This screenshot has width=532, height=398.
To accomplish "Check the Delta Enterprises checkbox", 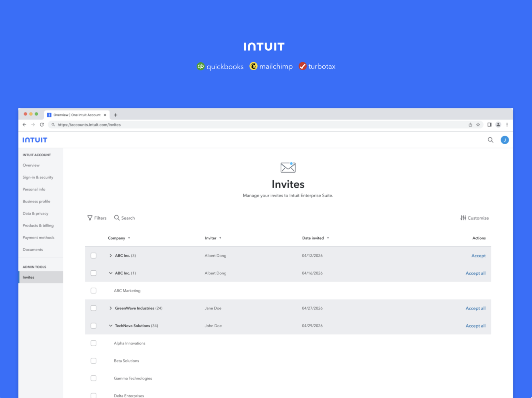I will (94, 395).
